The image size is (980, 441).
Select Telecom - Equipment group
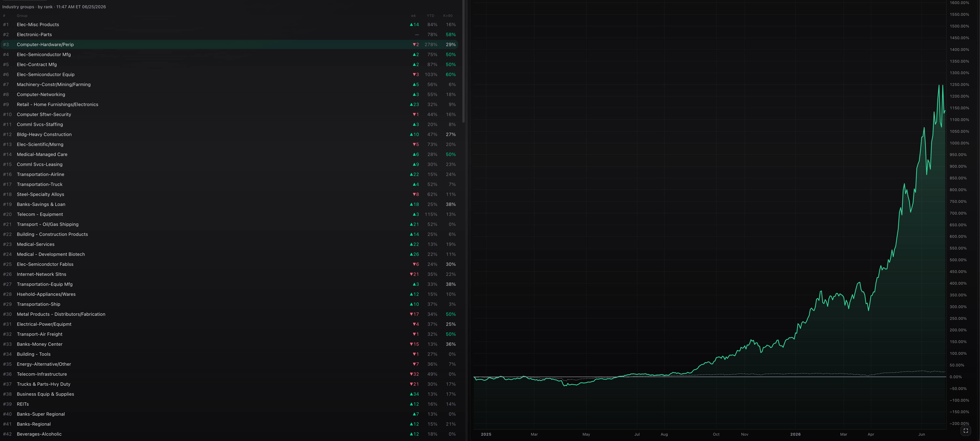229,214
